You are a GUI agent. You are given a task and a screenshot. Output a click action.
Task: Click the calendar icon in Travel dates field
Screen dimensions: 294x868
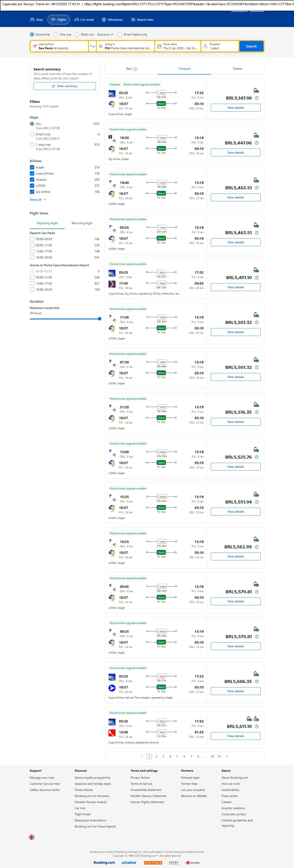click(x=159, y=46)
